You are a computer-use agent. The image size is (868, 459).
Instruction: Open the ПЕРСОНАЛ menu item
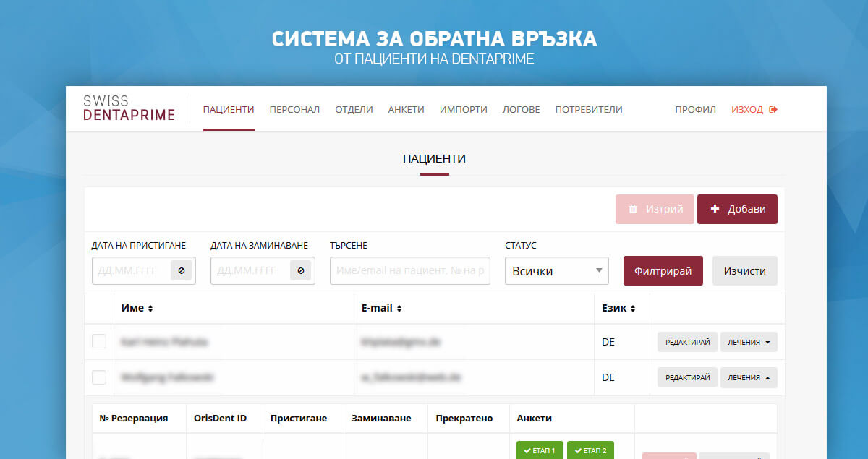(x=294, y=110)
